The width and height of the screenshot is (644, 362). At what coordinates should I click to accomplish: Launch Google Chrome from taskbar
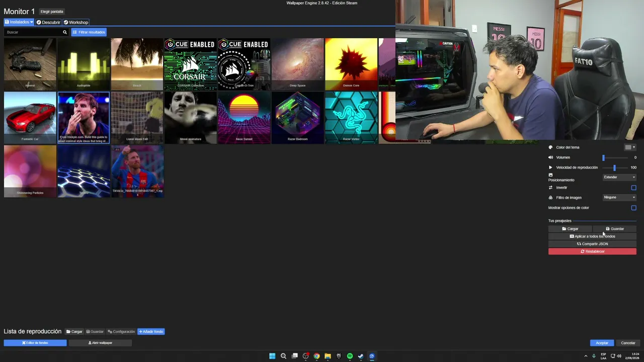[x=316, y=356]
